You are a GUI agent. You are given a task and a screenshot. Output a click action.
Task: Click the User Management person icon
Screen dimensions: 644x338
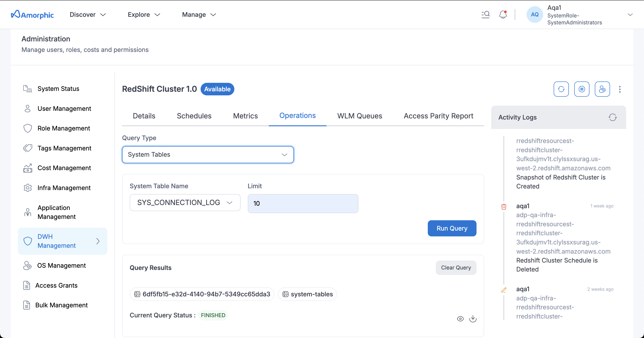point(28,109)
